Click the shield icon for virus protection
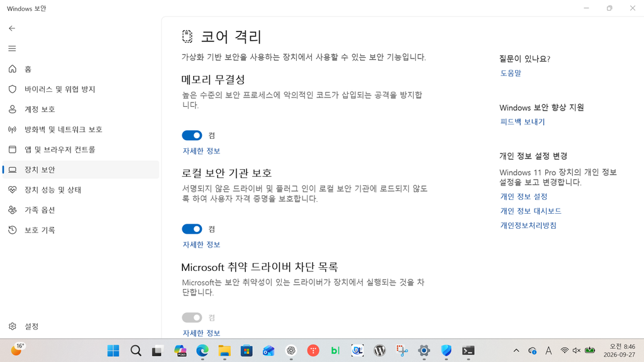644x362 pixels. (x=13, y=89)
